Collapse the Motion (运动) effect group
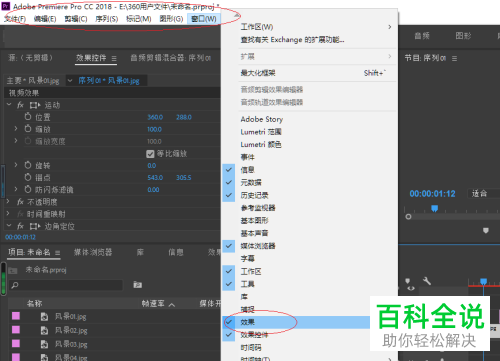Image resolution: width=500 pixels, height=361 pixels. click(x=9, y=105)
